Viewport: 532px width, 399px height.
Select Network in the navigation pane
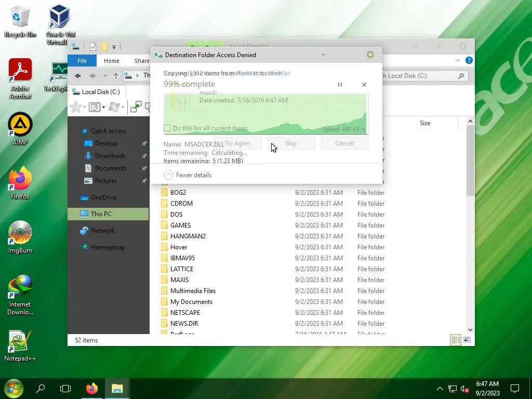tap(102, 230)
